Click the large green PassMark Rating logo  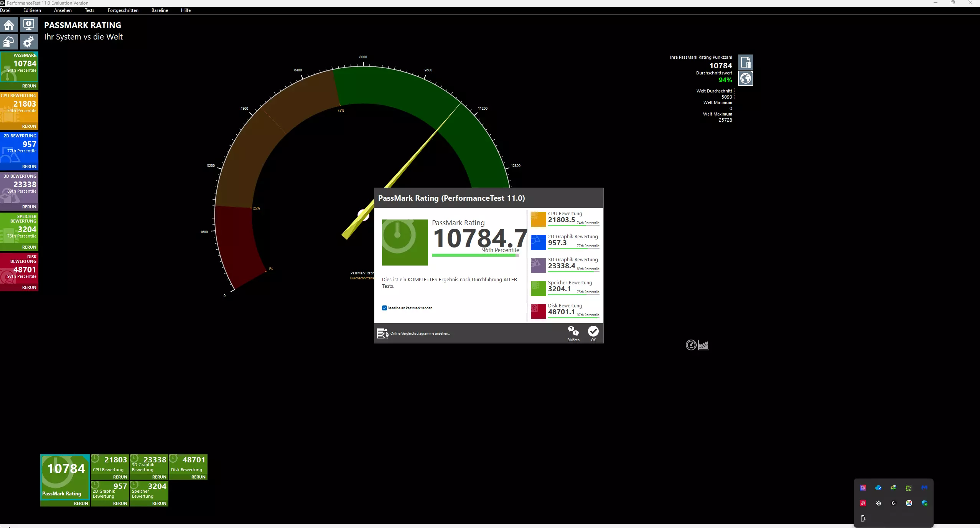click(405, 243)
